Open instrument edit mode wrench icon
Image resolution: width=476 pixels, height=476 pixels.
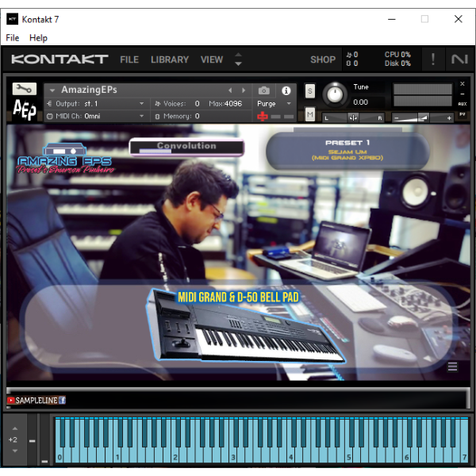25,89
